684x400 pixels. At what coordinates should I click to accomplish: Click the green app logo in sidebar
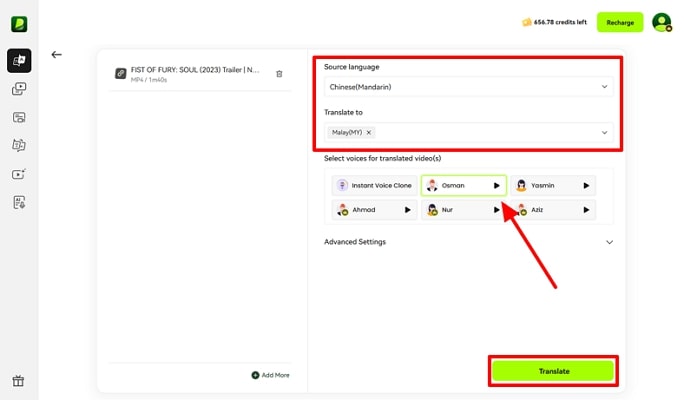(19, 24)
